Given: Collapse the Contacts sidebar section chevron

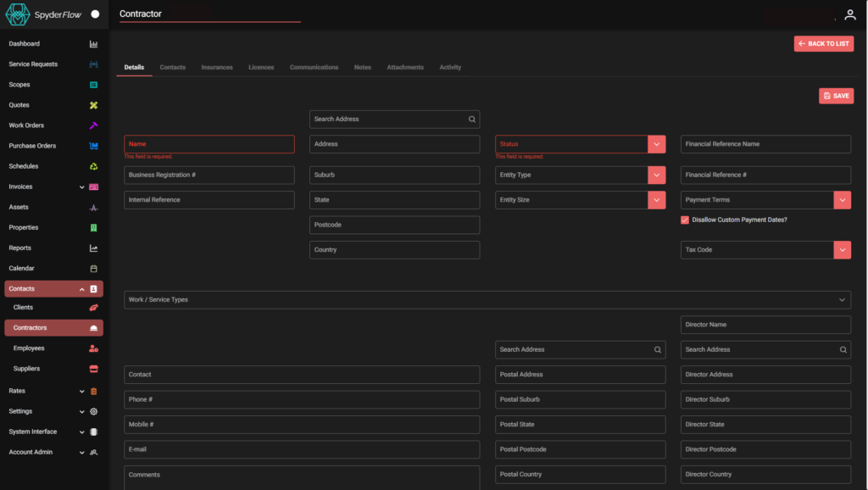Looking at the screenshot, I should coord(82,289).
